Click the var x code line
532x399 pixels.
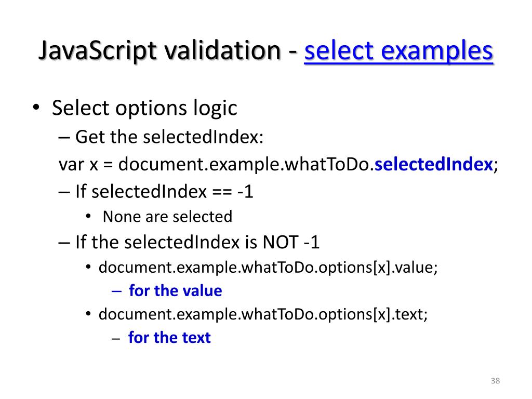click(278, 165)
